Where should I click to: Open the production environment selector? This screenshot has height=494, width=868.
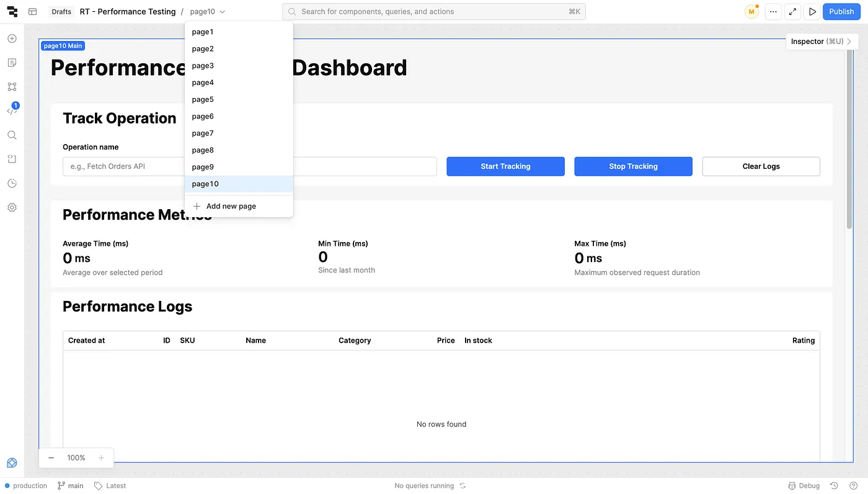tap(26, 486)
